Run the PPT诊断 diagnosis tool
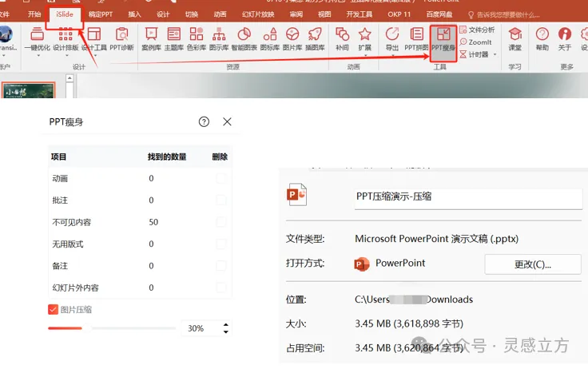Viewport: 588px width, 369px height. point(121,34)
